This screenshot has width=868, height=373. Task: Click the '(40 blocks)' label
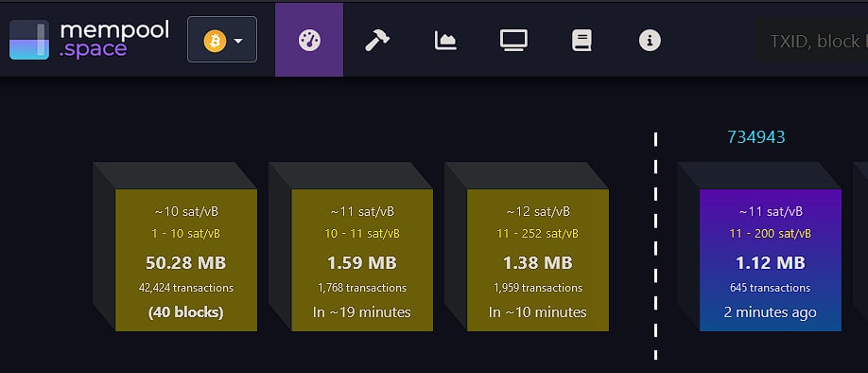coord(186,312)
